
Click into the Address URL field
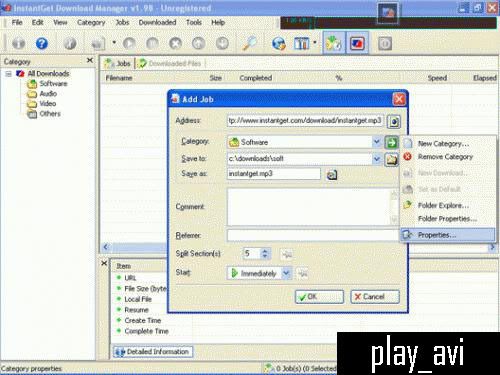click(x=305, y=121)
